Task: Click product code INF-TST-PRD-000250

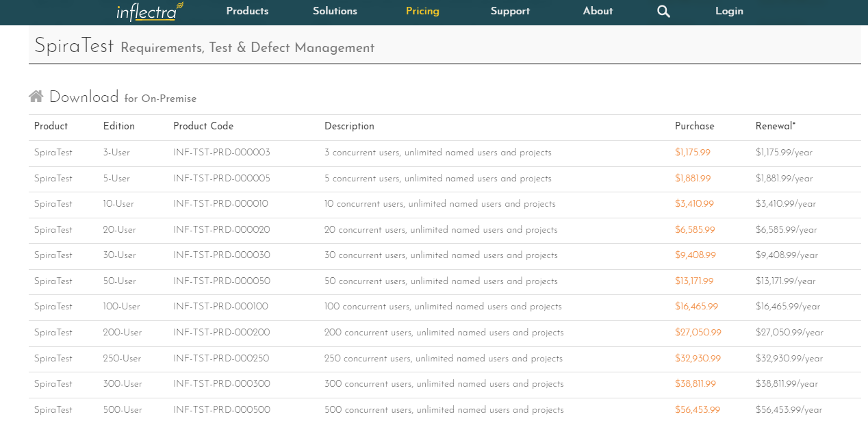Action: 221,359
